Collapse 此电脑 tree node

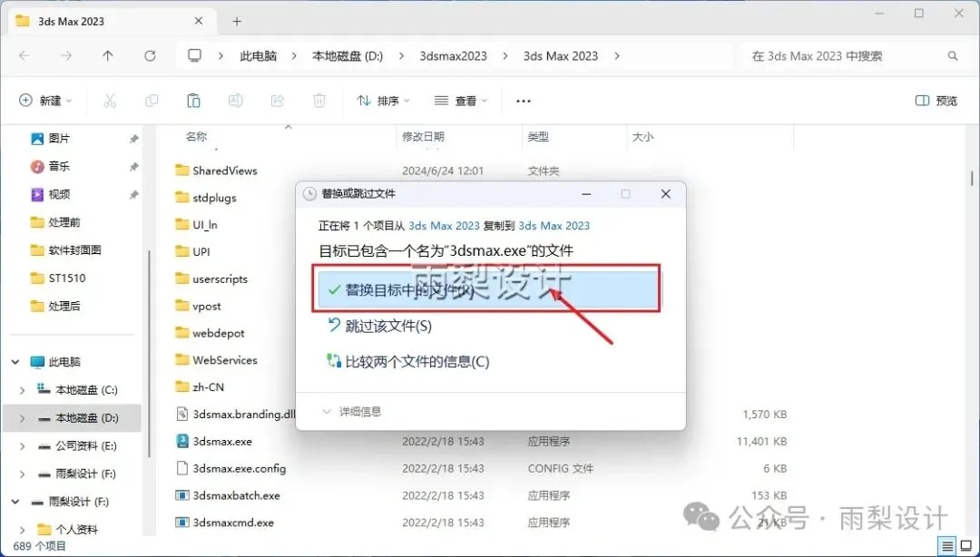point(15,362)
